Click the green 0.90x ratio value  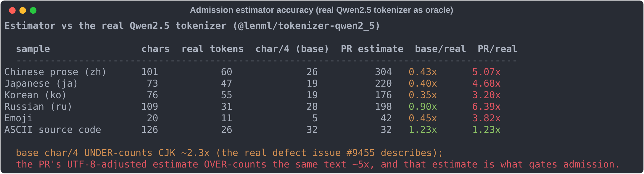[423, 107]
